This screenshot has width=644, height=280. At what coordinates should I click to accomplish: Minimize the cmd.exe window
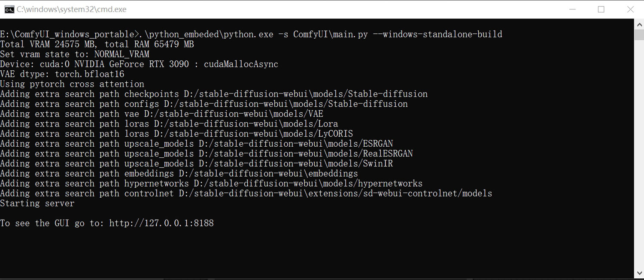point(571,9)
